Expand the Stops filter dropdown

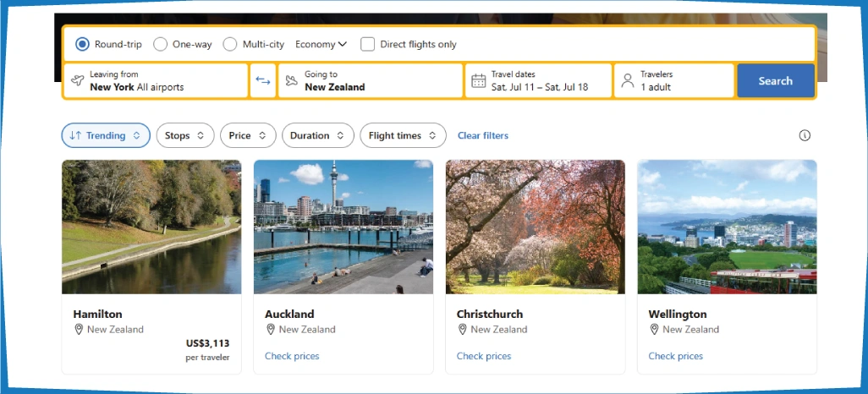pyautogui.click(x=185, y=135)
